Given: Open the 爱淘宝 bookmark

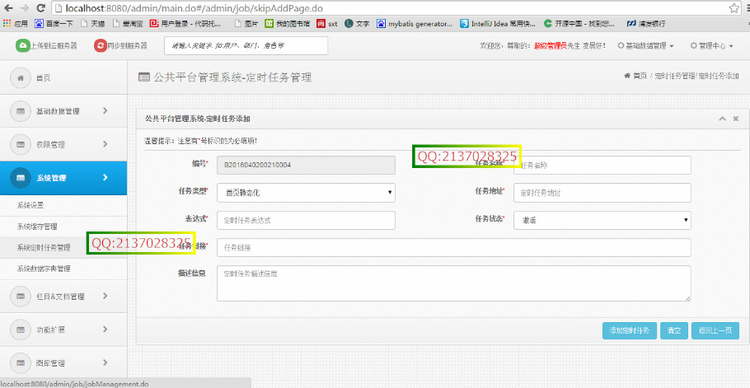Looking at the screenshot, I should [x=127, y=23].
